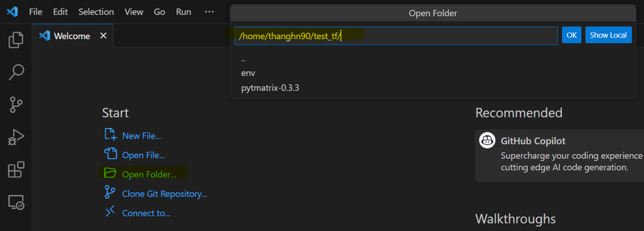Open the Extensions view
The width and height of the screenshot is (644, 231).
point(16,170)
